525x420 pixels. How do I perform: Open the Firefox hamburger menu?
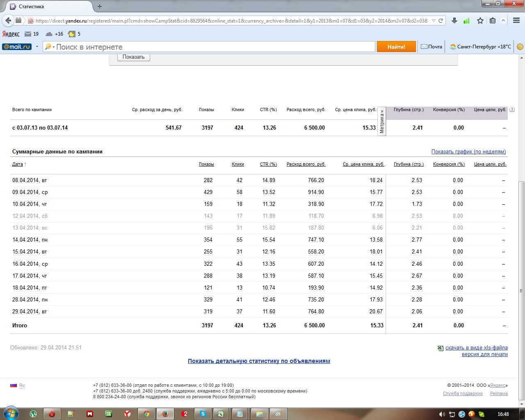[516, 21]
